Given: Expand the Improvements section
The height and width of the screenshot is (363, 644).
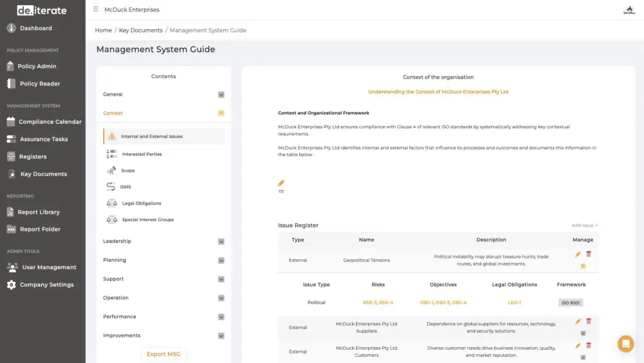Looking at the screenshot, I should pos(221,336).
